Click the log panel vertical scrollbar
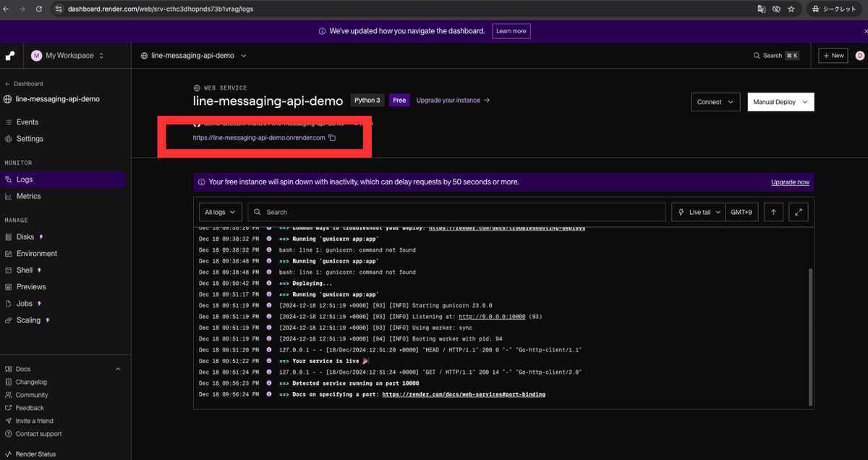 click(810, 336)
